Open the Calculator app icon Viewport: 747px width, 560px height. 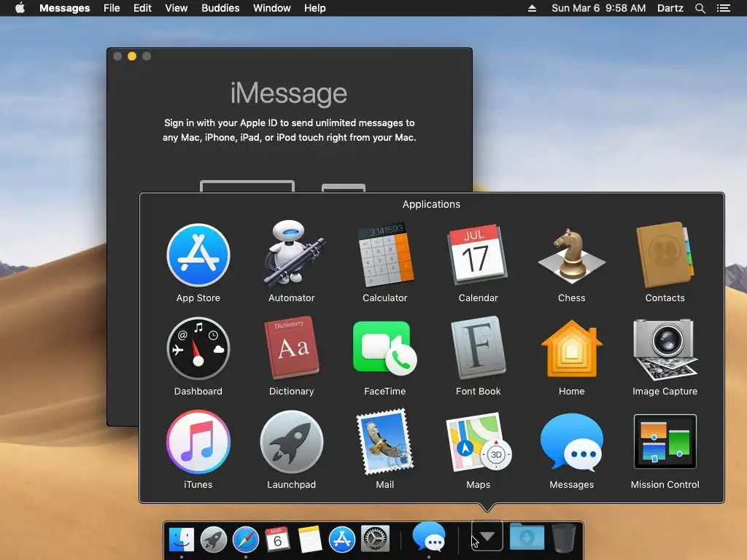385,254
